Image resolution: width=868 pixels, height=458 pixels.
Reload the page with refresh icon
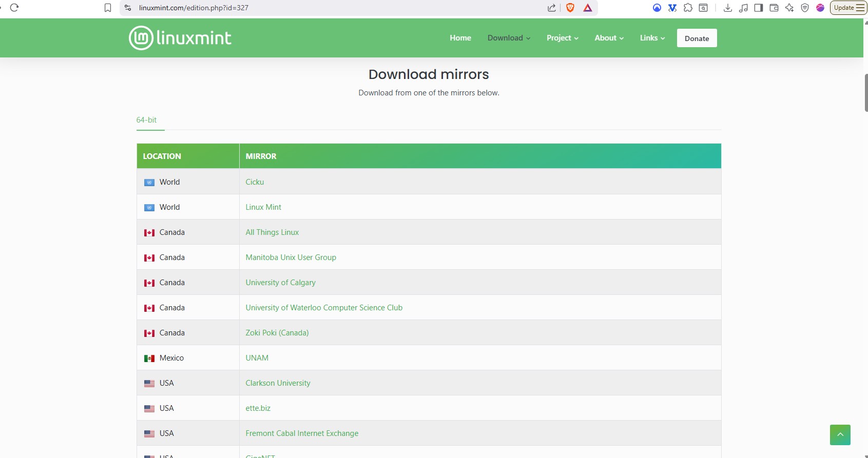[x=14, y=8]
